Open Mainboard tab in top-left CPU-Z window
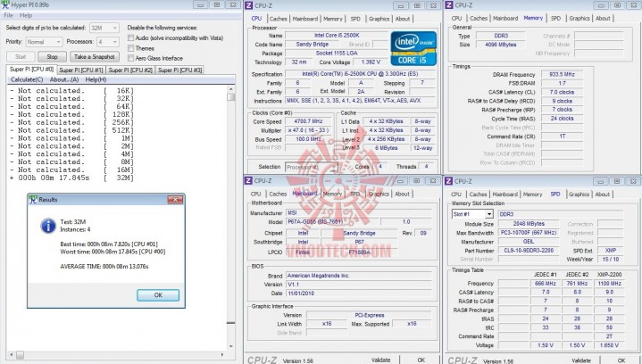 pyautogui.click(x=305, y=19)
